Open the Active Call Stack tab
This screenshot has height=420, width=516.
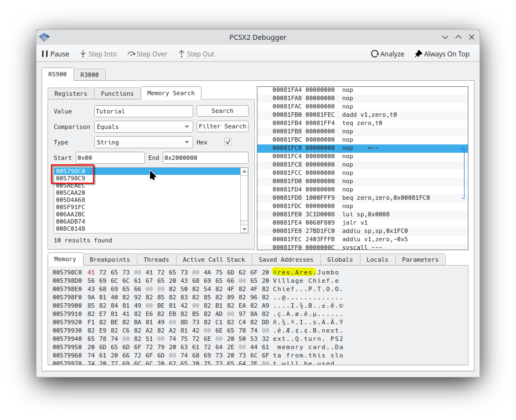pos(214,260)
